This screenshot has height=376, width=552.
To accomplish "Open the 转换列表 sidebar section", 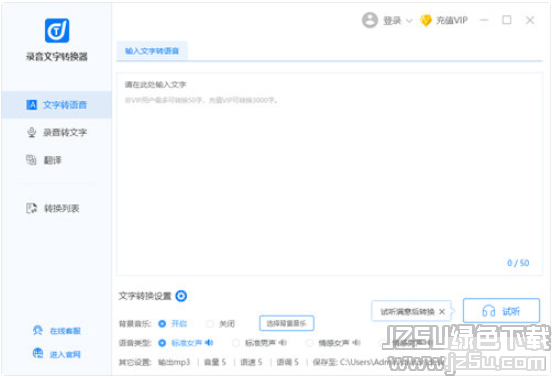I will click(x=57, y=208).
